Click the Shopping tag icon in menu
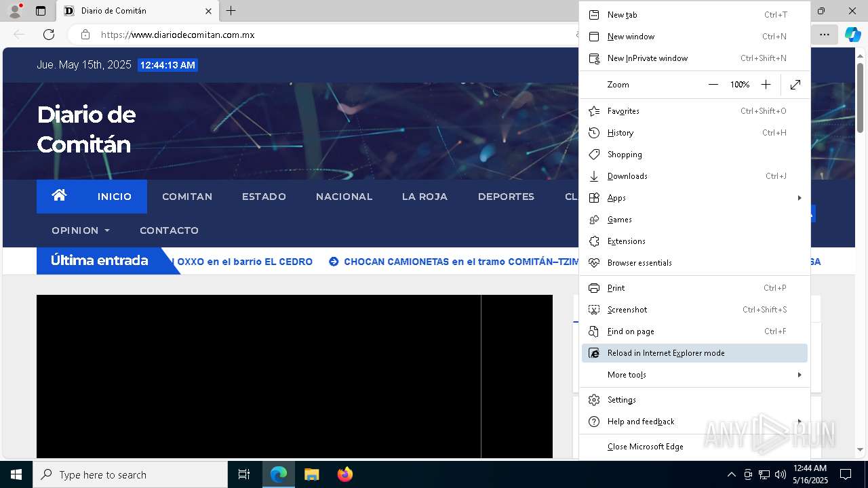The width and height of the screenshot is (868, 488). (594, 155)
